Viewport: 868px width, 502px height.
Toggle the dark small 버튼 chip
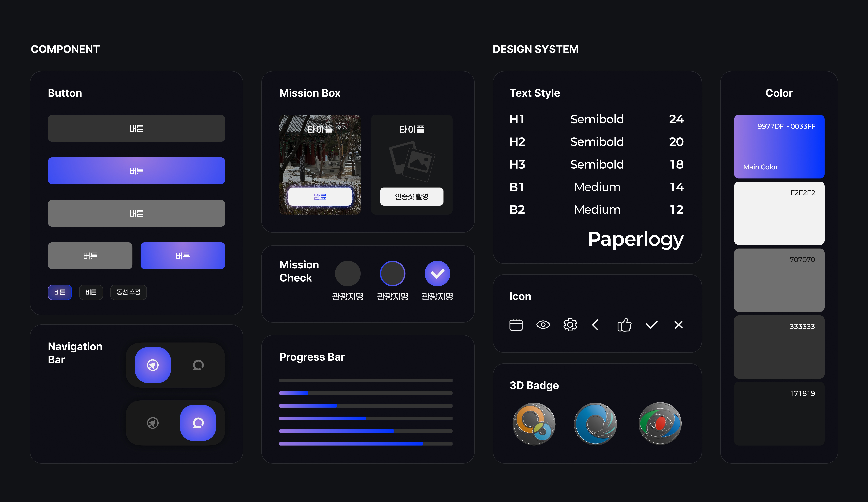click(x=91, y=292)
